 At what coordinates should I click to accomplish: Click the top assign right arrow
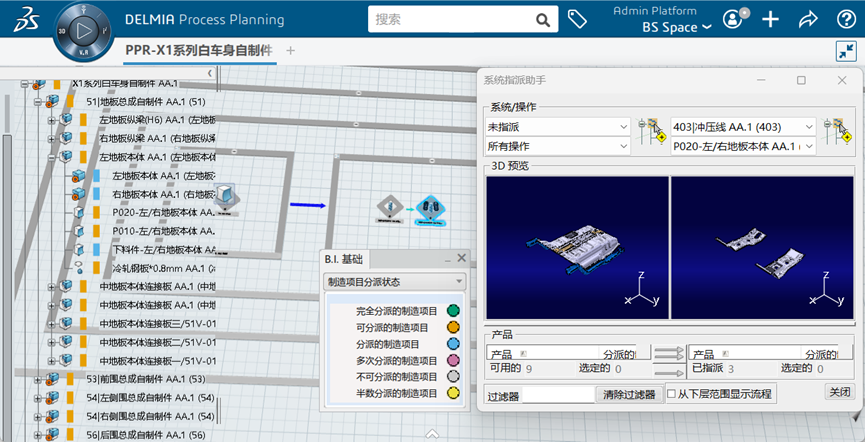(669, 350)
